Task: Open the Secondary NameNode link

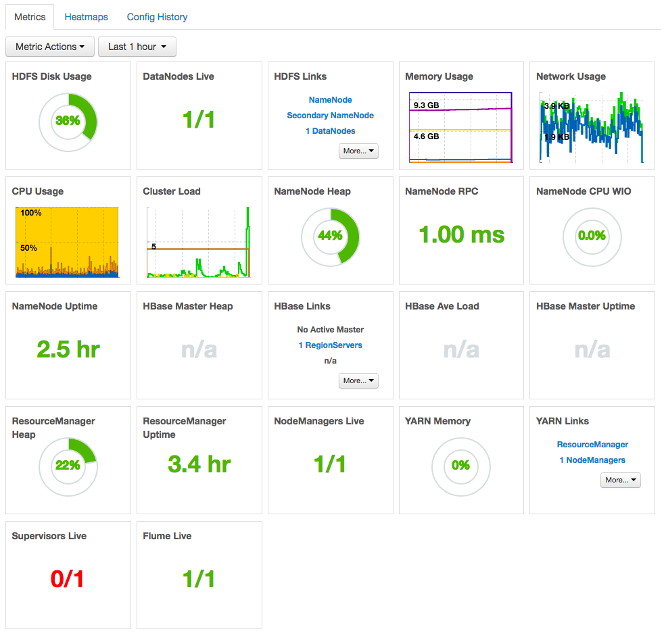Action: [330, 115]
